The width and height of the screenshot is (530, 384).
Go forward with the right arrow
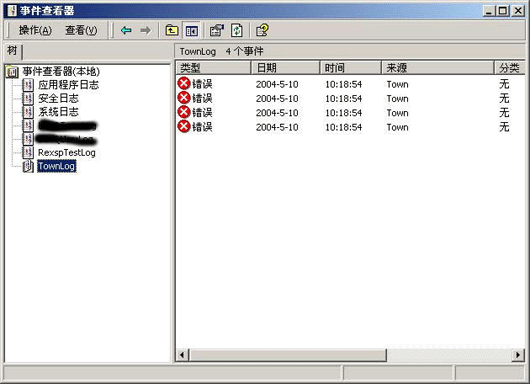pos(145,30)
